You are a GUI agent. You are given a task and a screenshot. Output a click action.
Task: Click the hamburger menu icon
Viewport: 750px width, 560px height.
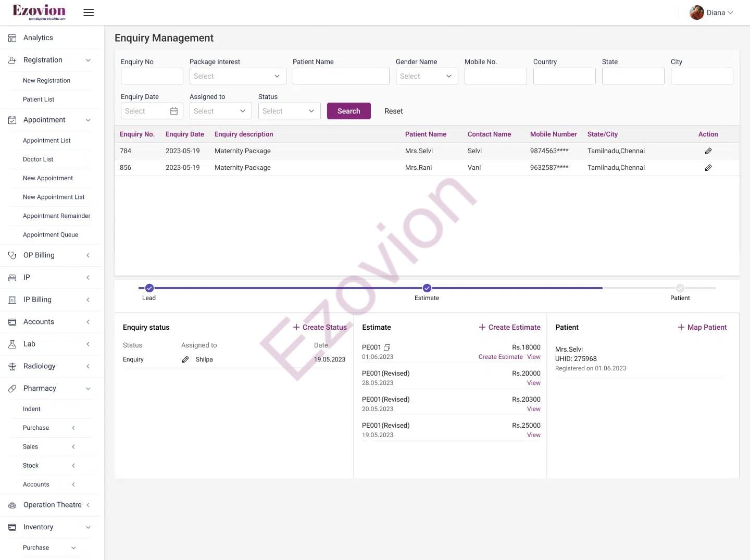point(89,13)
